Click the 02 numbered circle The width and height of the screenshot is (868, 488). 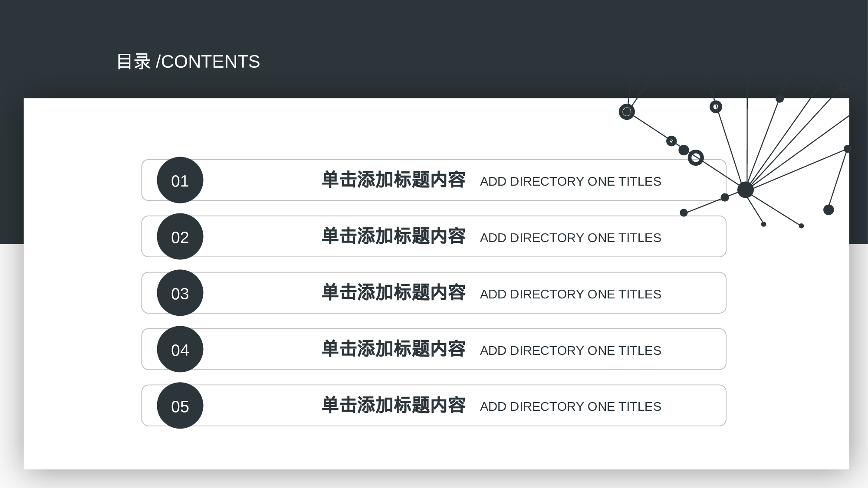tap(180, 236)
